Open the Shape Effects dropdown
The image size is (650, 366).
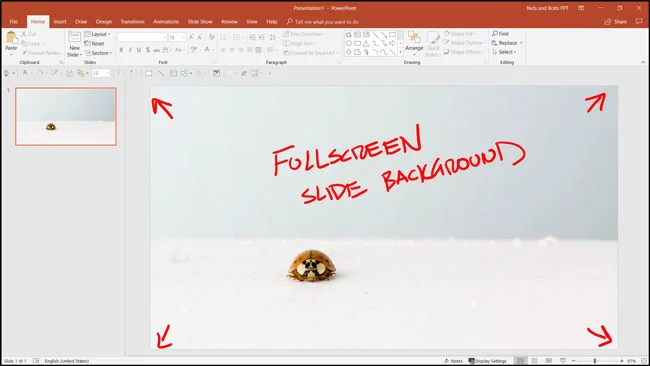tap(463, 52)
